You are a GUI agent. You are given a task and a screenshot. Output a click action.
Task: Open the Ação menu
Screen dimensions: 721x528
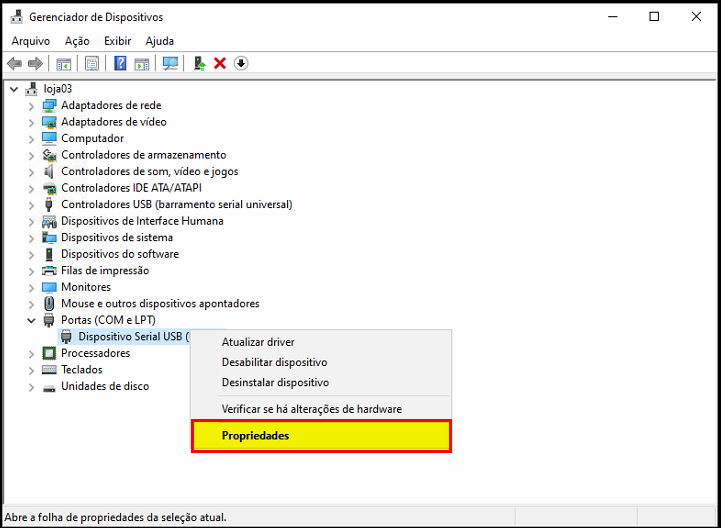point(77,41)
